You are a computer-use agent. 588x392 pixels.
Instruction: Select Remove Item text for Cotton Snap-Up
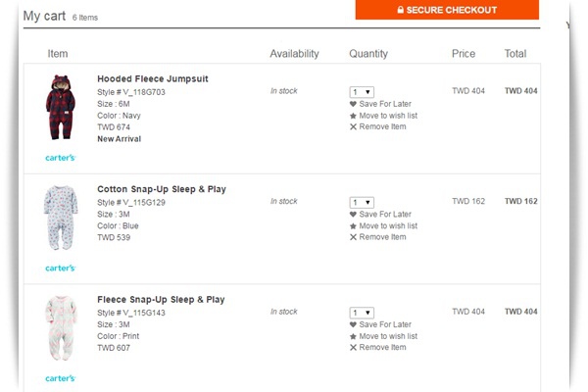[x=382, y=237]
